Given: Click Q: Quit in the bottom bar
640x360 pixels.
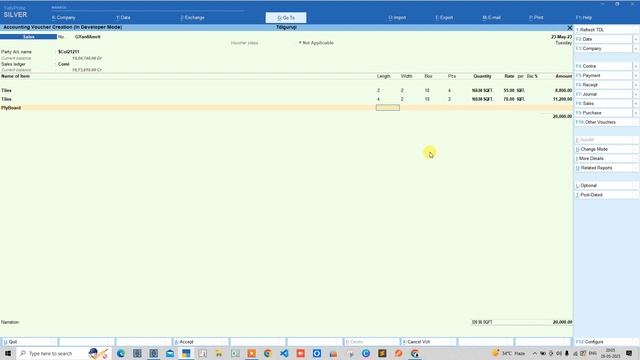Looking at the screenshot, I should pyautogui.click(x=29, y=342).
